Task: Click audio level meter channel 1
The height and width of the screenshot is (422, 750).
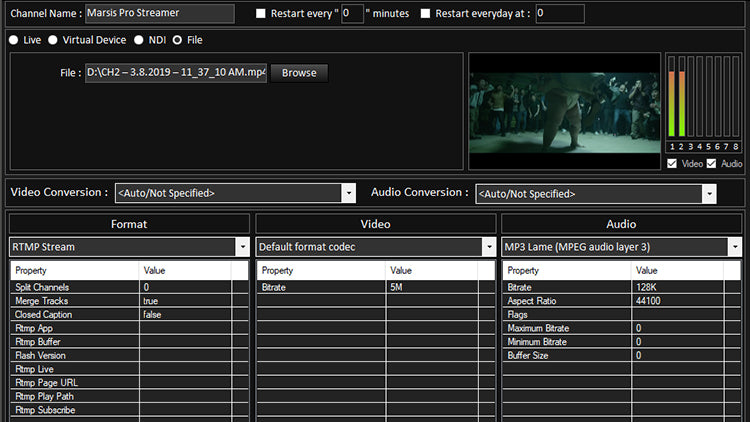Action: click(673, 100)
